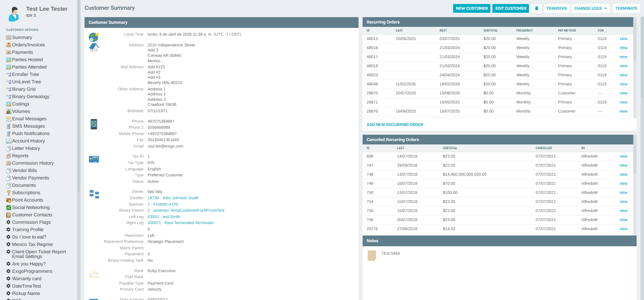Image resolution: width=644 pixels, height=300 pixels.
Task: Open Point Accounts icon
Action: pos(9,200)
